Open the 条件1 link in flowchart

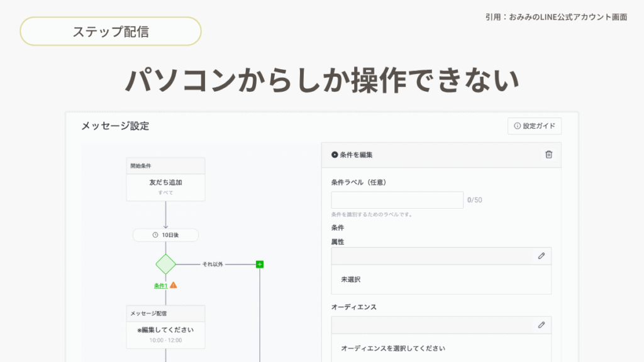(x=160, y=285)
